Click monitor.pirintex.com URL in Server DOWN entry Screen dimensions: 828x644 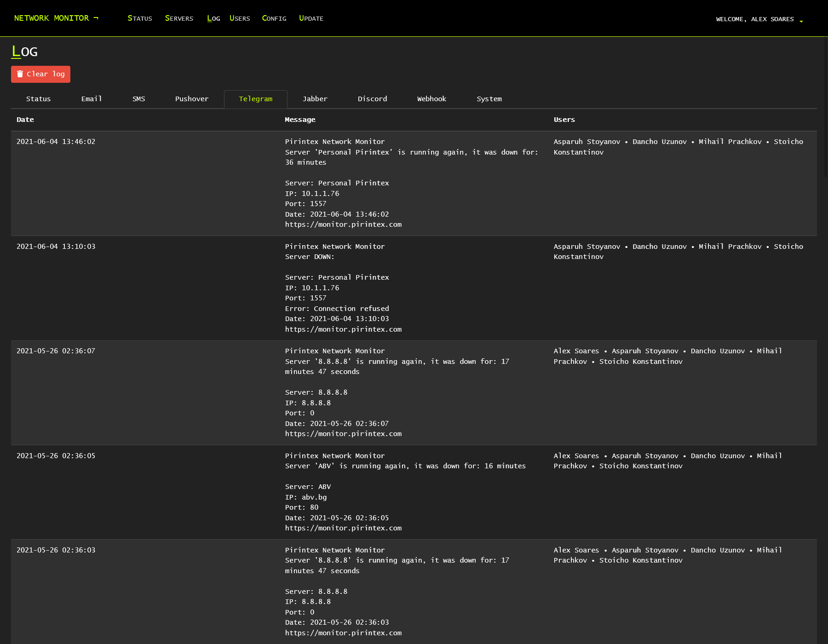tap(343, 329)
